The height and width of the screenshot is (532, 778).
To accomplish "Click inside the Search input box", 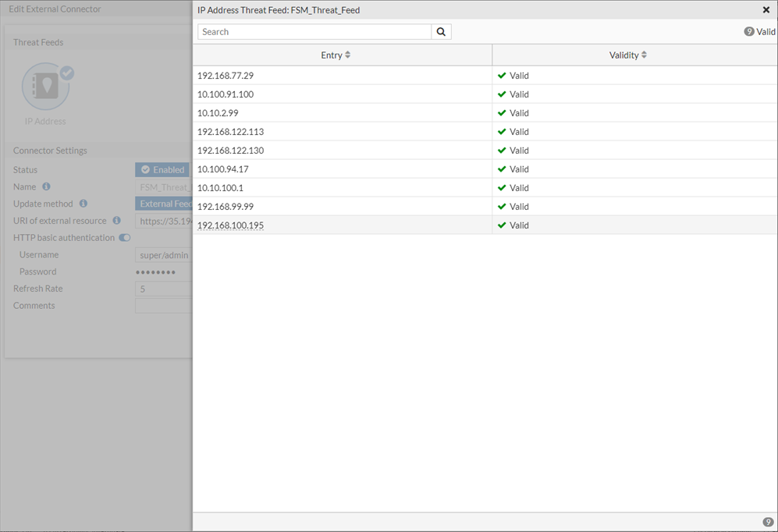I will point(312,32).
